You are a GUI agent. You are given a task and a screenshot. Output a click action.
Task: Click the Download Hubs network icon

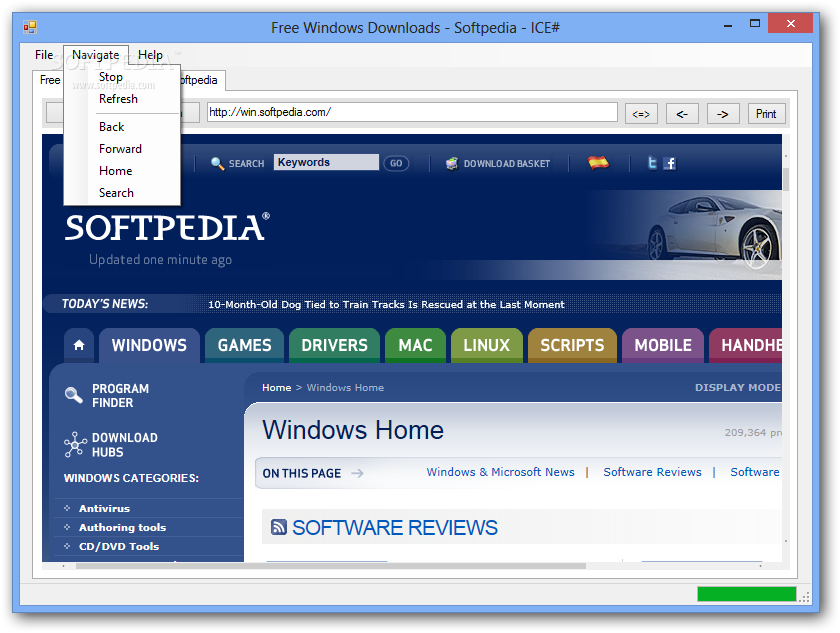75,444
